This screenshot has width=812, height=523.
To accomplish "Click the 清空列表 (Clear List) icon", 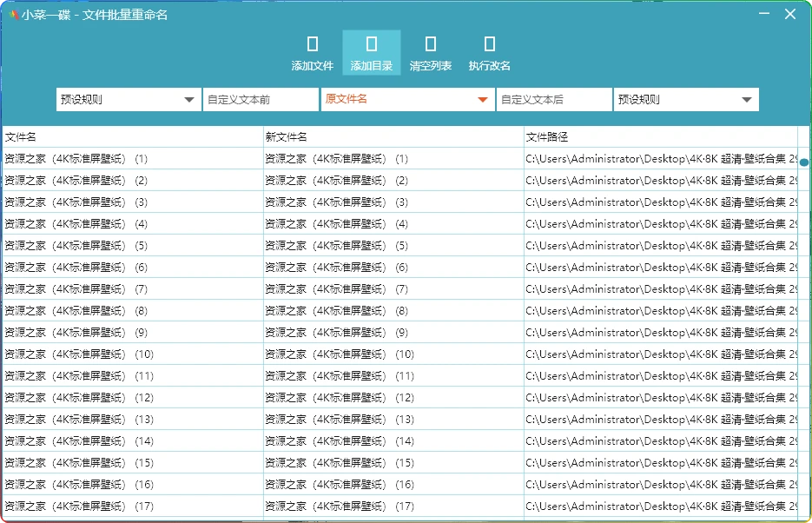I will (431, 44).
